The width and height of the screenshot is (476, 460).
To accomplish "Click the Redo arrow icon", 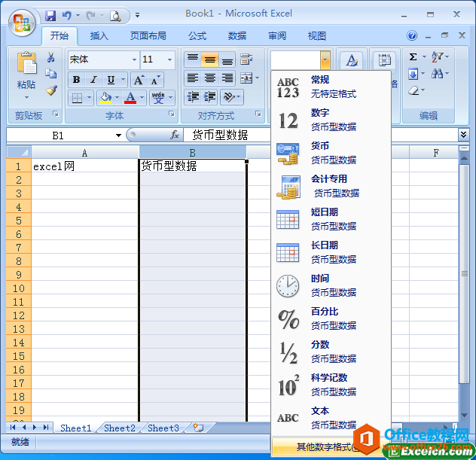I will click(90, 15).
